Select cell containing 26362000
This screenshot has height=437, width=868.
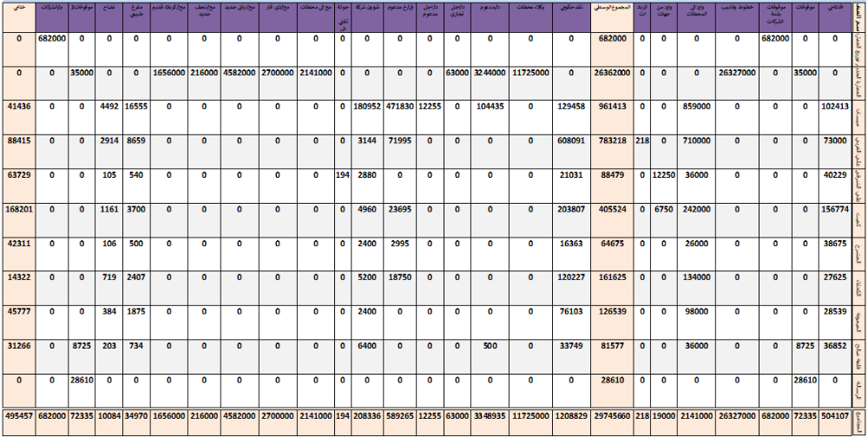coord(612,83)
